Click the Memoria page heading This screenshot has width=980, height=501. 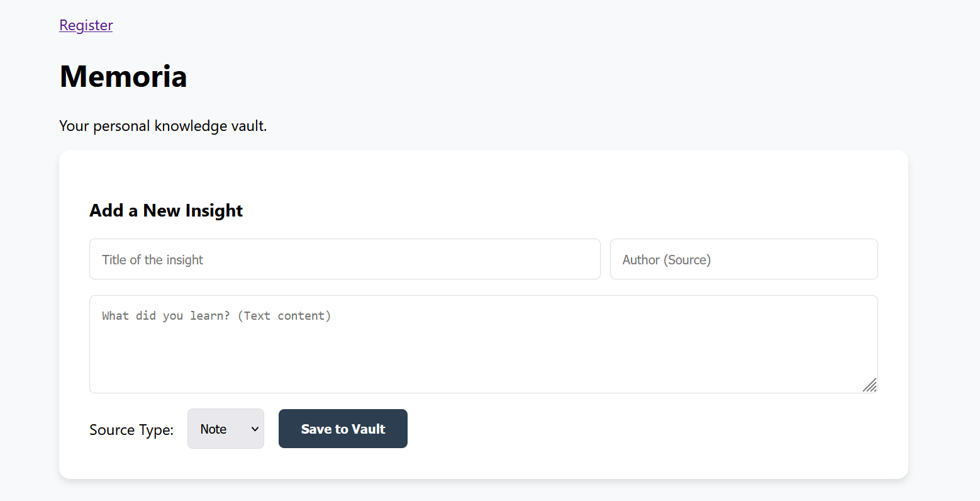tap(123, 76)
